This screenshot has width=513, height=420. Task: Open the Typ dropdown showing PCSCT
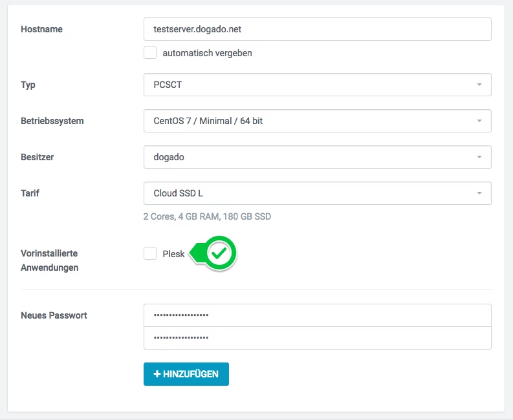click(311, 85)
